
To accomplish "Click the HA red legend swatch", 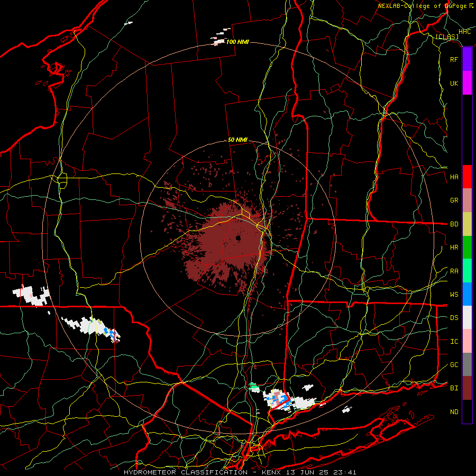I will 467,177.
